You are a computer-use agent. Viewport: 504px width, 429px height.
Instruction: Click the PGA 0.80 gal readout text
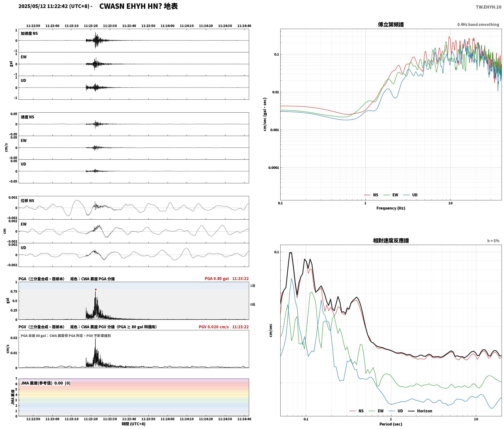[217, 279]
